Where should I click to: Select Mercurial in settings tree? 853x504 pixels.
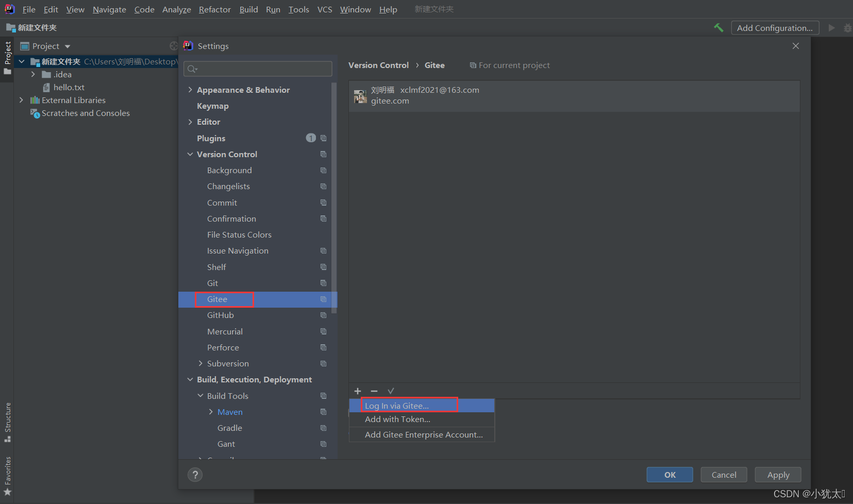225,331
